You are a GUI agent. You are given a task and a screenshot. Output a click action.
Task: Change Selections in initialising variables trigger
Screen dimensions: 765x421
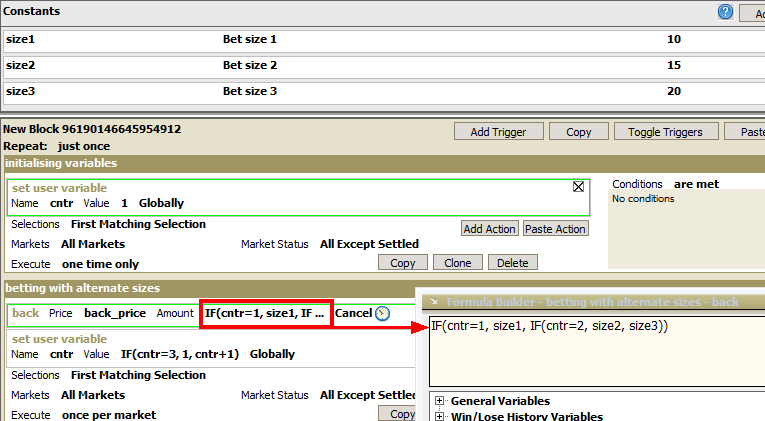click(x=138, y=224)
